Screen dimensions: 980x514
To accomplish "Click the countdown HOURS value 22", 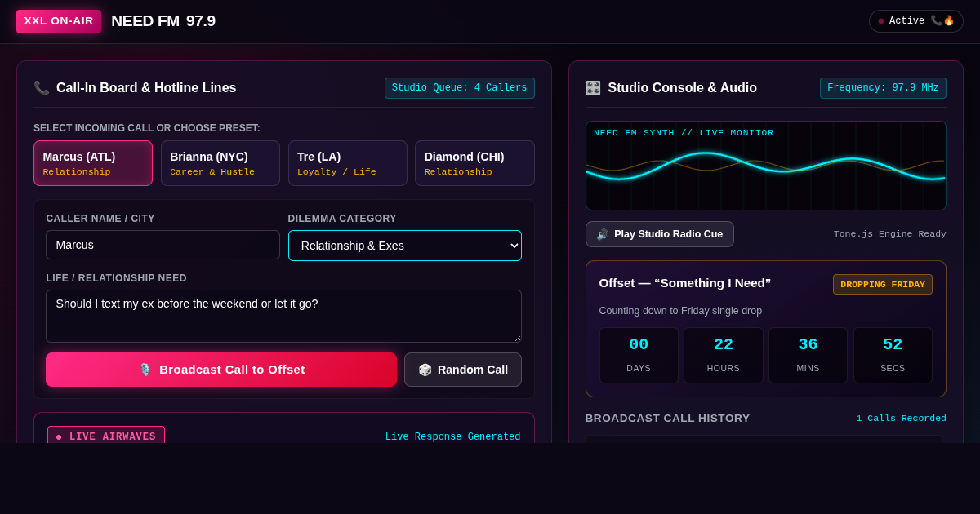I will 724,344.
